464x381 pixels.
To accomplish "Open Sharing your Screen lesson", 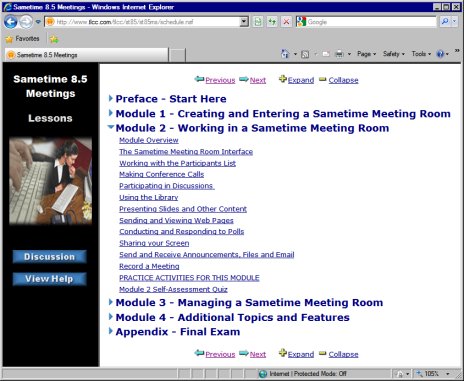I will (154, 243).
